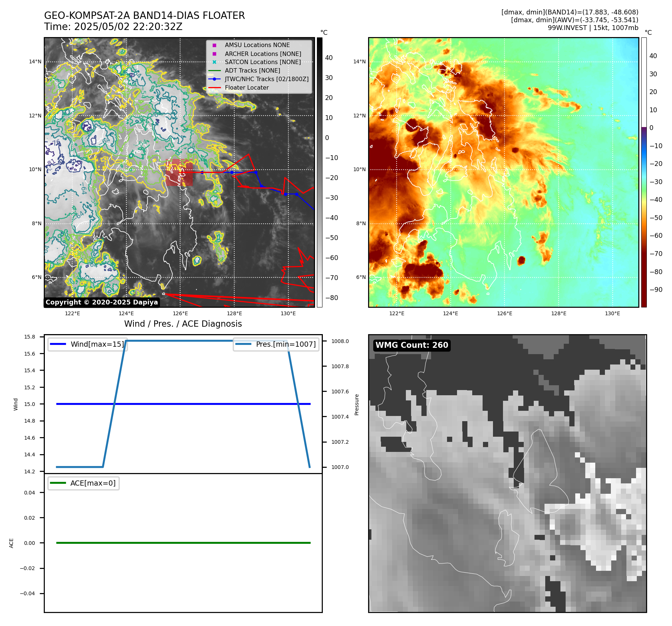
Task: Click the '1007.0' pressure axis tick
Action: click(340, 467)
